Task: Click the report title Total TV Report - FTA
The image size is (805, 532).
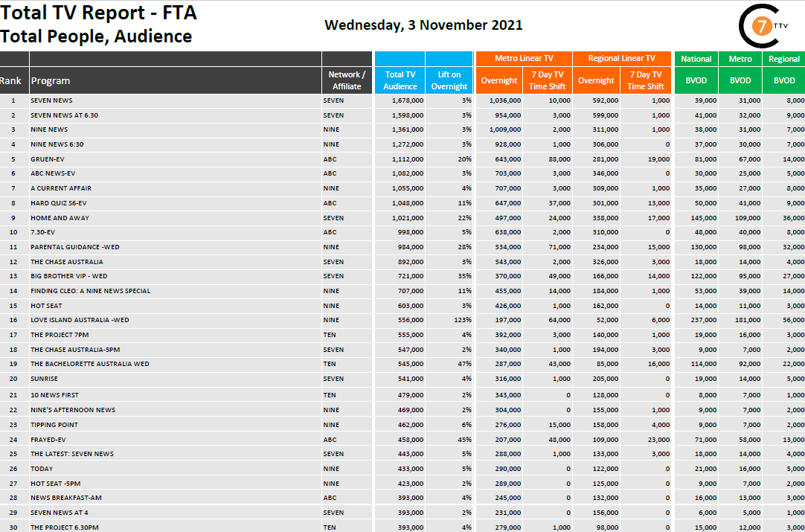Action: [x=98, y=13]
